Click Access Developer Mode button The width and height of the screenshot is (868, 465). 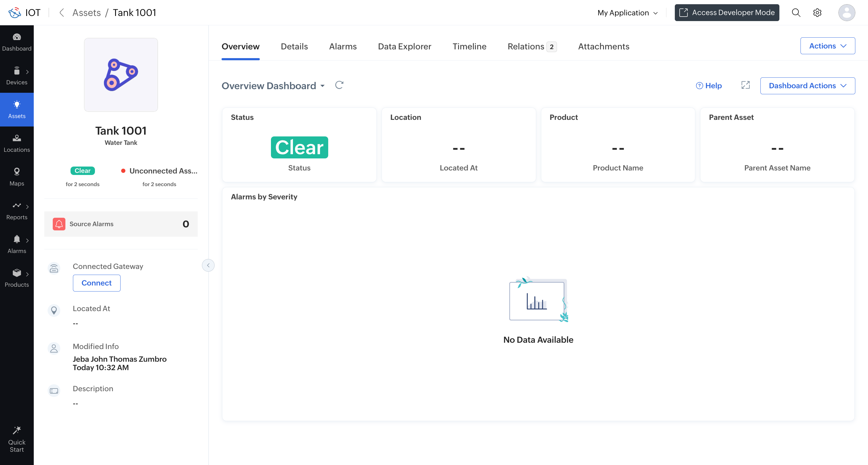point(727,12)
